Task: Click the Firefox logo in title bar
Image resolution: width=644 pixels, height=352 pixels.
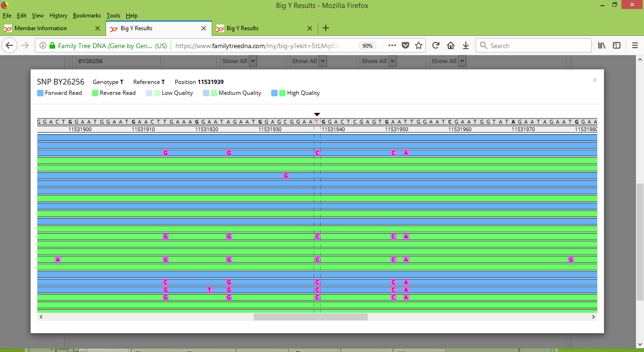Action: coord(5,5)
